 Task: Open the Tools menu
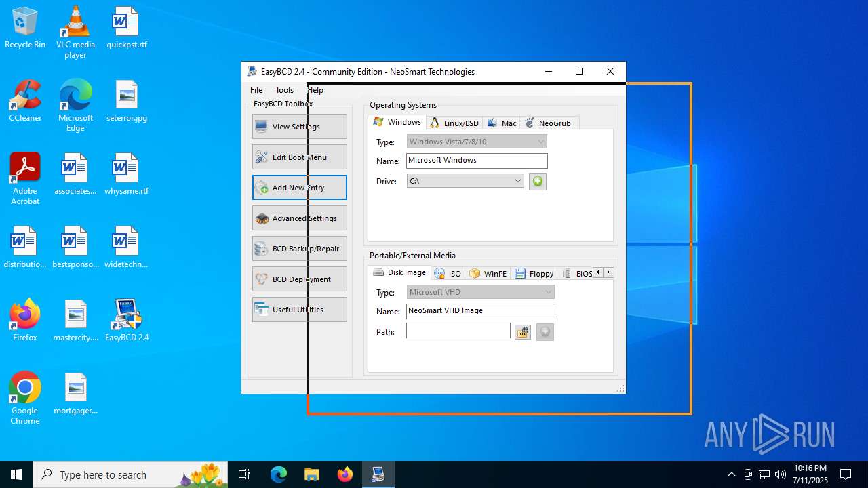[x=284, y=90]
